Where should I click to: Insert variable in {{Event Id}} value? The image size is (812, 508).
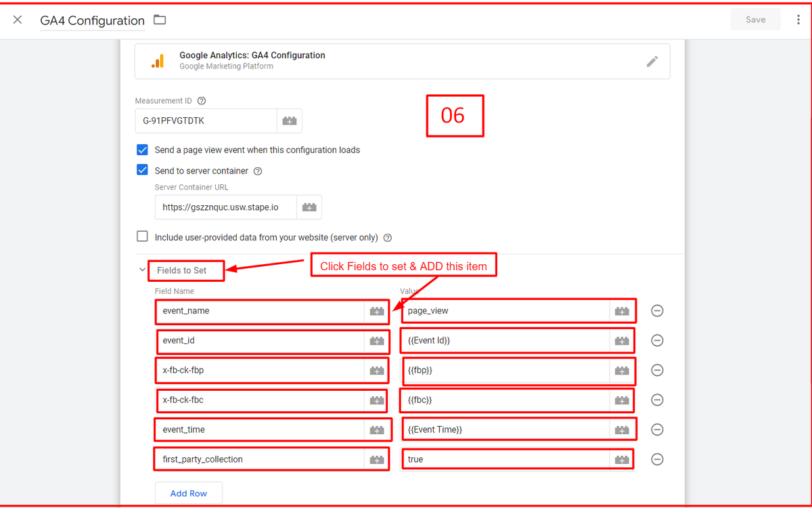622,341
